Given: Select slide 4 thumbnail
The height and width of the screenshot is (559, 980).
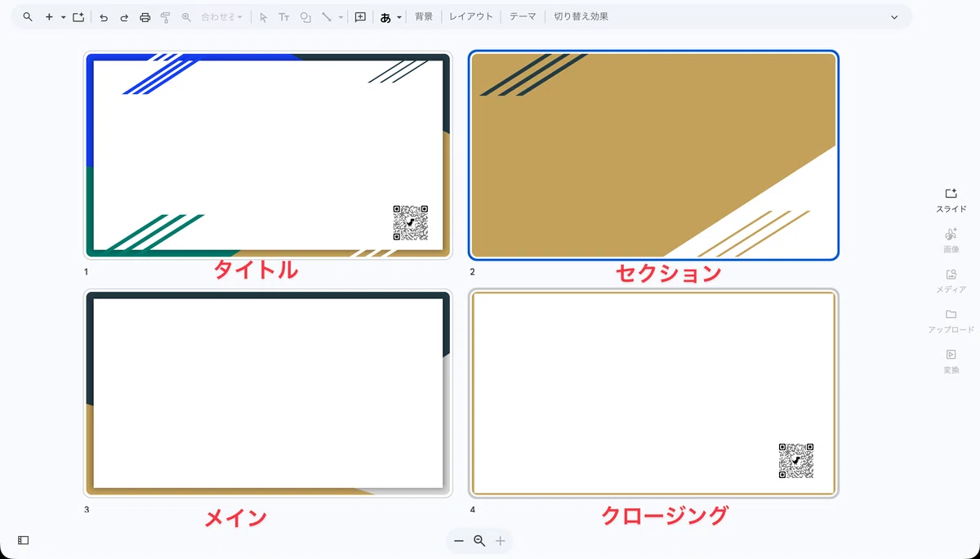Looking at the screenshot, I should [653, 393].
